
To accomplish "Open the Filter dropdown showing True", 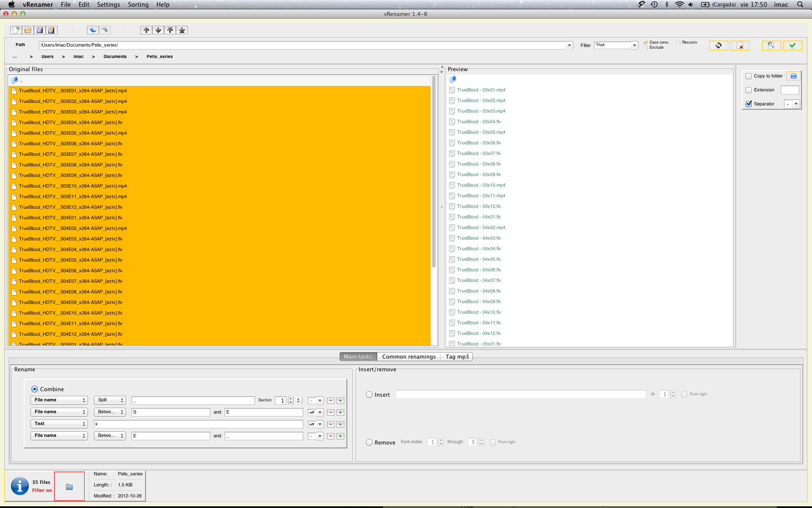I will click(x=634, y=45).
